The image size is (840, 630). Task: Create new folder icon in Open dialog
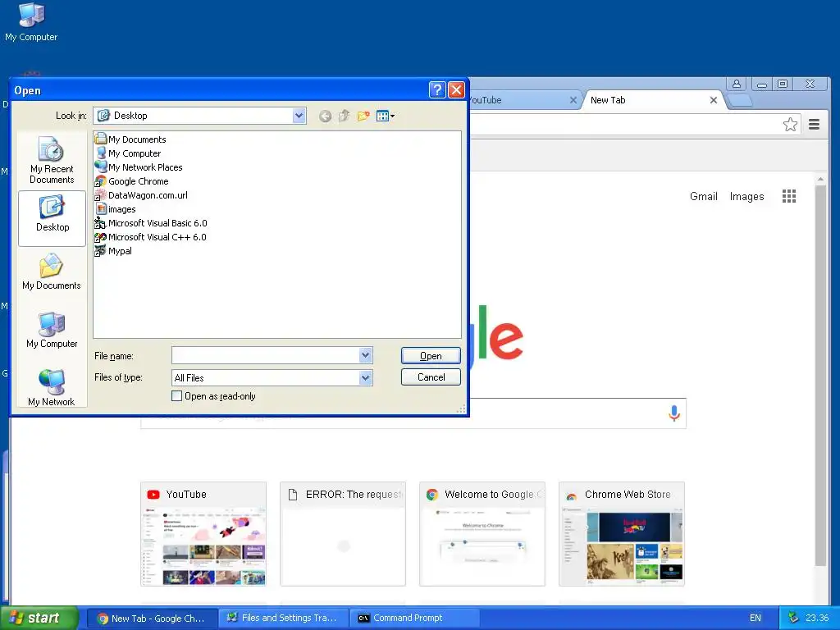363,116
